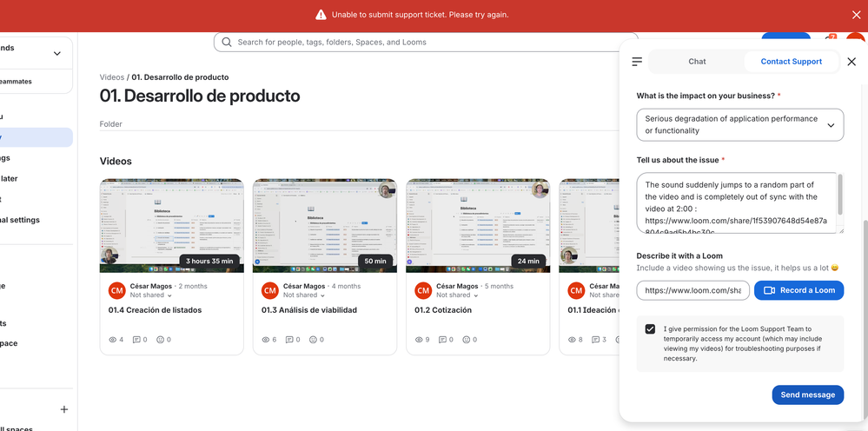
Task: Click the search magnifier icon
Action: pos(227,42)
